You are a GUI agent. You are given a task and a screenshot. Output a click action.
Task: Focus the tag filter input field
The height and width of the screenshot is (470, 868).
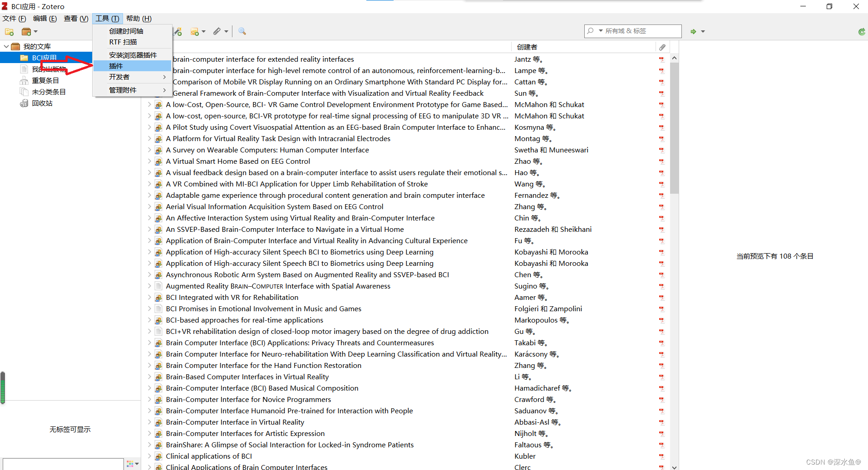coord(63,464)
